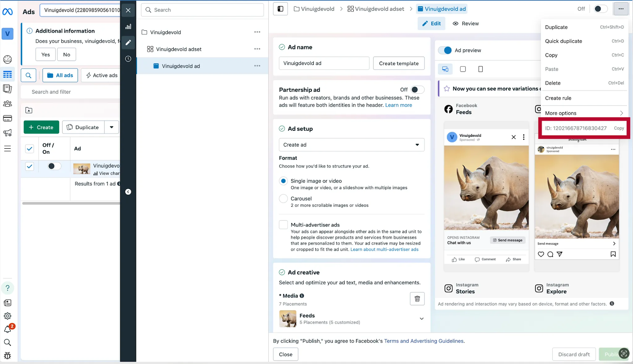Check the Multi-advertiser ads checkbox
The image size is (633, 364).
pos(283,225)
